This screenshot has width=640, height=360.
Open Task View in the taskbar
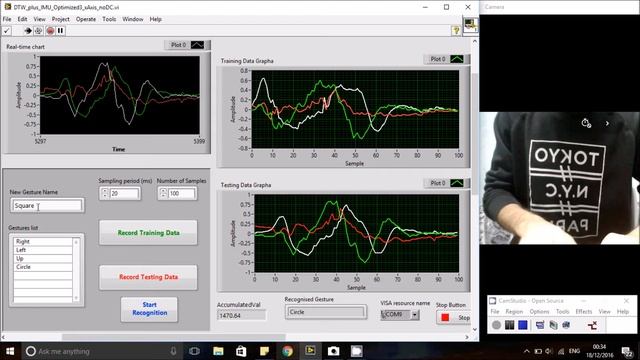194,351
